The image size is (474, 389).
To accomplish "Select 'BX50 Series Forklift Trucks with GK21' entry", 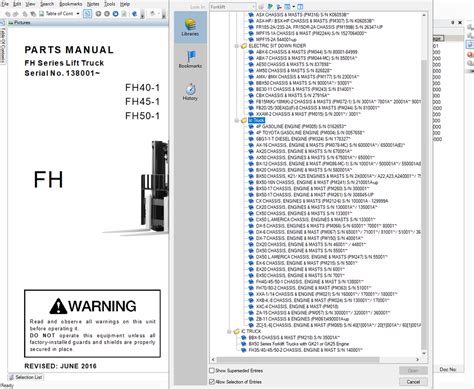I will (299, 344).
